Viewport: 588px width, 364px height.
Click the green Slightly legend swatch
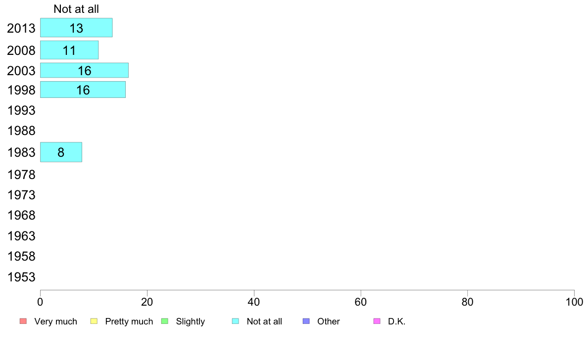tap(165, 321)
